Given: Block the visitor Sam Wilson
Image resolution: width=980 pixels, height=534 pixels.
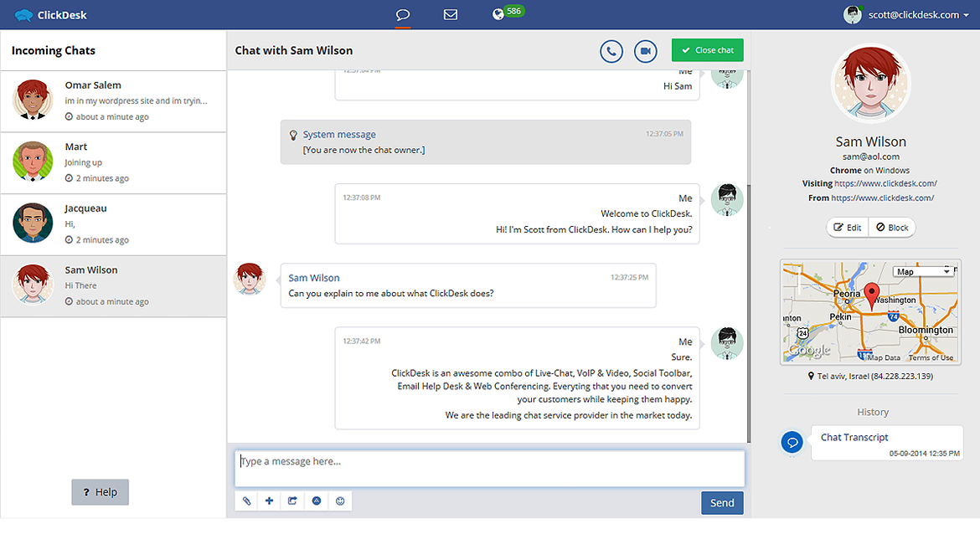Looking at the screenshot, I should tap(891, 227).
